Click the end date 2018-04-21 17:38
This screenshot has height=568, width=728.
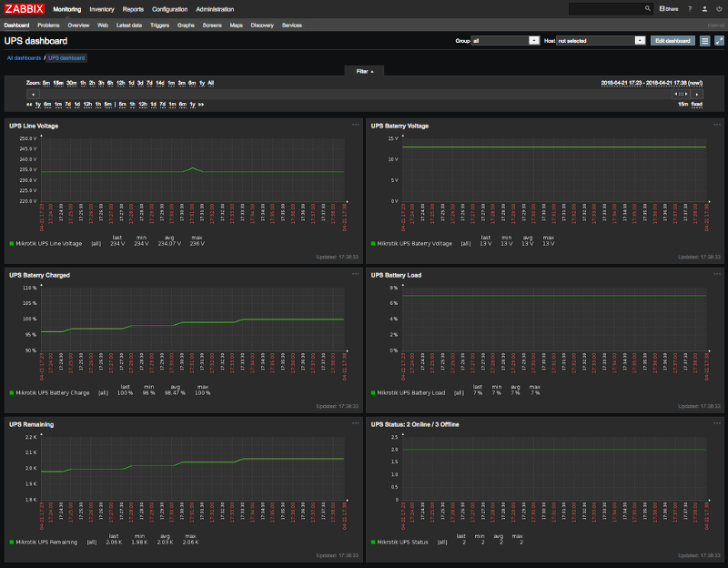(x=667, y=83)
